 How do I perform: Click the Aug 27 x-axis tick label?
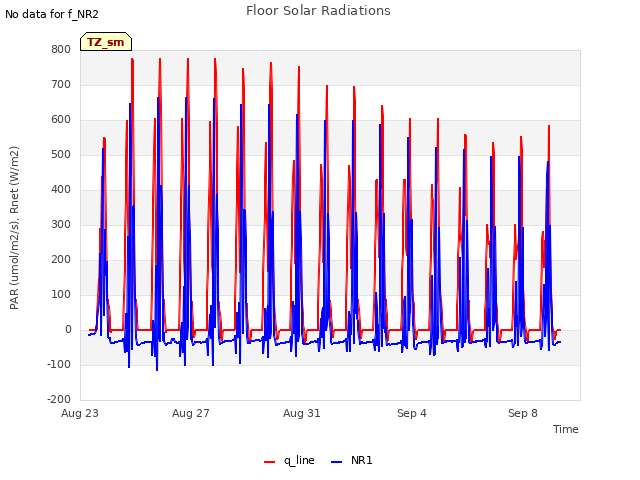[191, 413]
